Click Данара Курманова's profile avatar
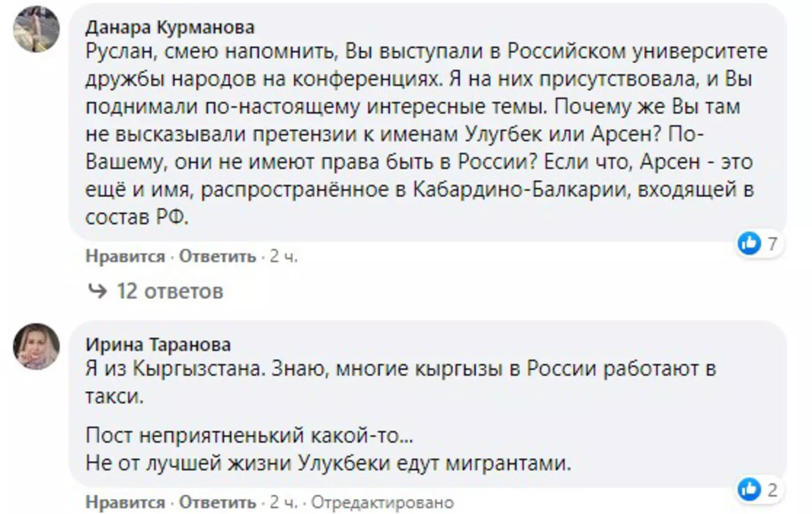The image size is (812, 514). click(36, 29)
